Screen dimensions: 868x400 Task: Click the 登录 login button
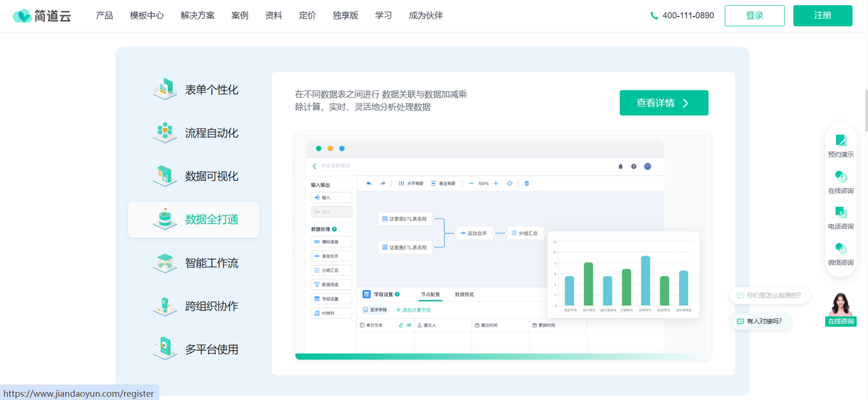pyautogui.click(x=754, y=15)
